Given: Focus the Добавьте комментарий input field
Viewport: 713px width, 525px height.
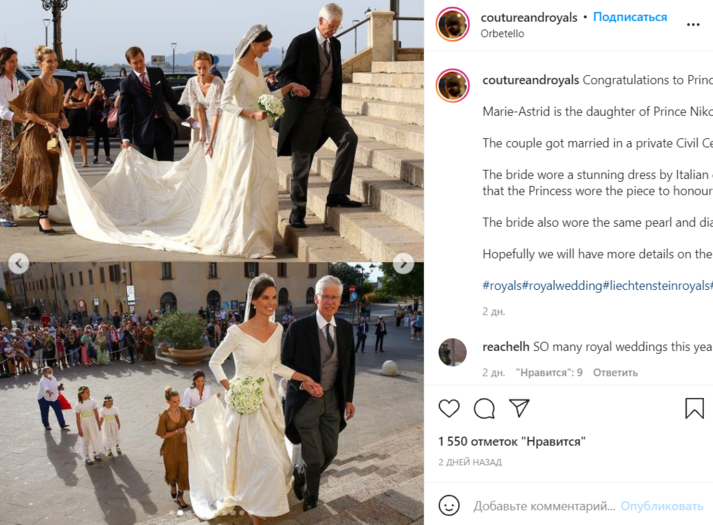Looking at the screenshot, I should point(544,505).
